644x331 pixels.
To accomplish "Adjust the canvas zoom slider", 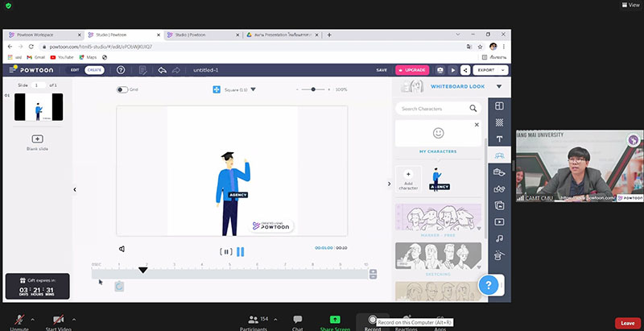I will (x=313, y=89).
